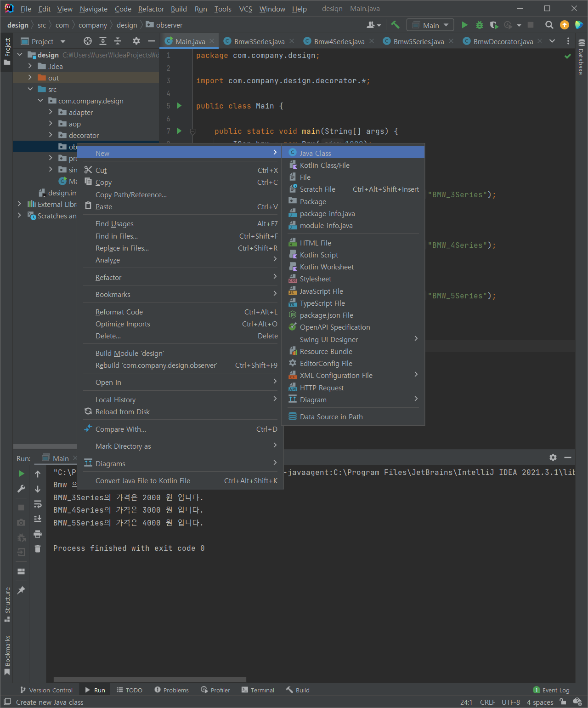Open the Profiler tool window

point(215,690)
